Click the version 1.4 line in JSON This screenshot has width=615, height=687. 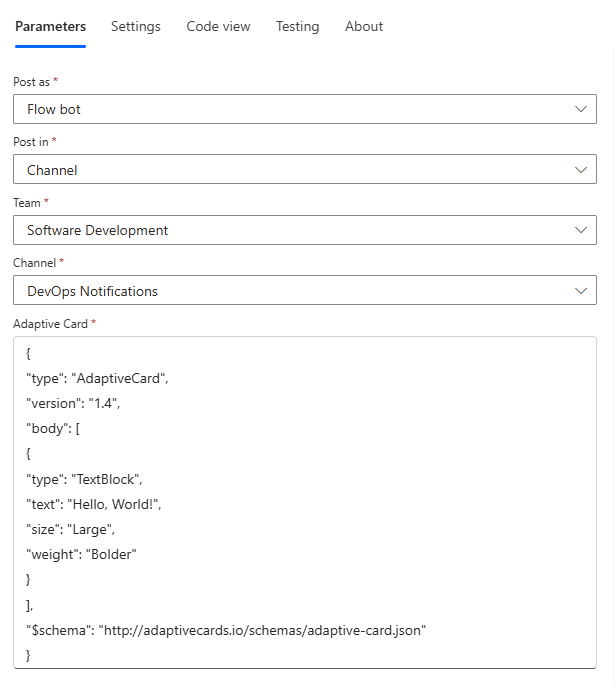[76, 403]
